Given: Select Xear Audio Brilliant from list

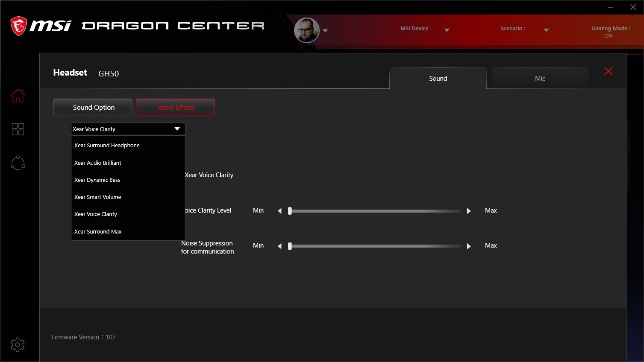Looking at the screenshot, I should 128,163.
